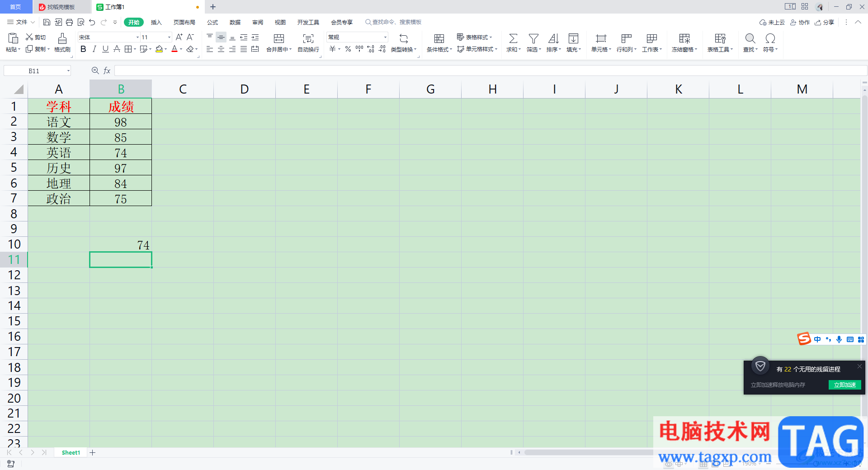The image size is (868, 470).
Task: Toggle align right for the cell
Action: pyautogui.click(x=232, y=49)
